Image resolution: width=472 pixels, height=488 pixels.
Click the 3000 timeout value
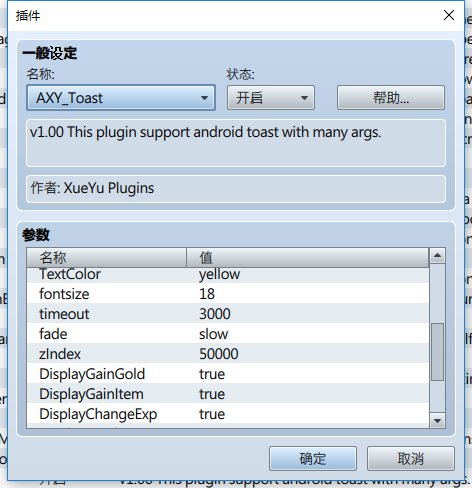pyautogui.click(x=215, y=314)
